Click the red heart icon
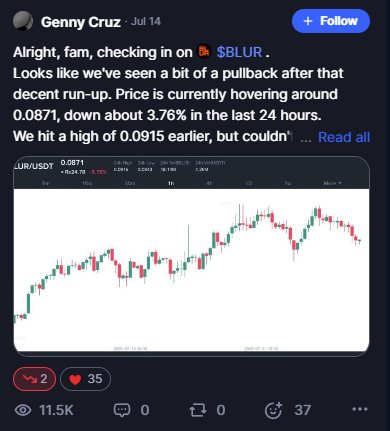This screenshot has width=390, height=431. point(75,379)
